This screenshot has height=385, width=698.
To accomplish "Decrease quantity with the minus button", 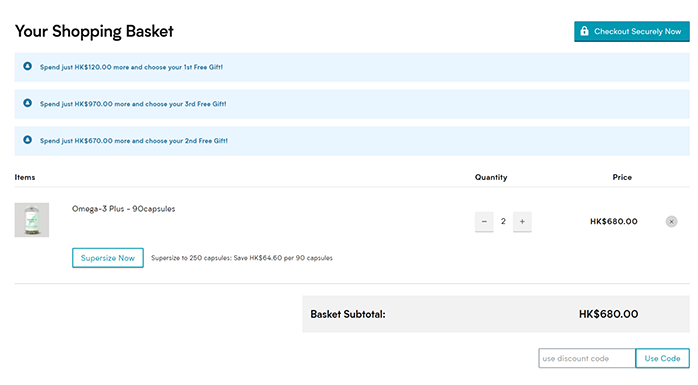I will tap(484, 222).
